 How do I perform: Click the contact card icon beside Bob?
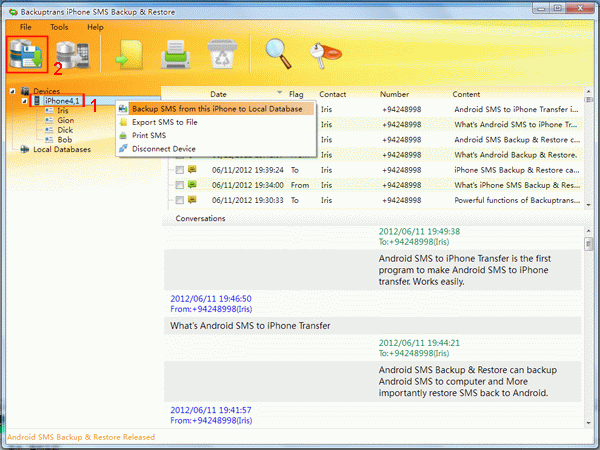pyautogui.click(x=49, y=140)
